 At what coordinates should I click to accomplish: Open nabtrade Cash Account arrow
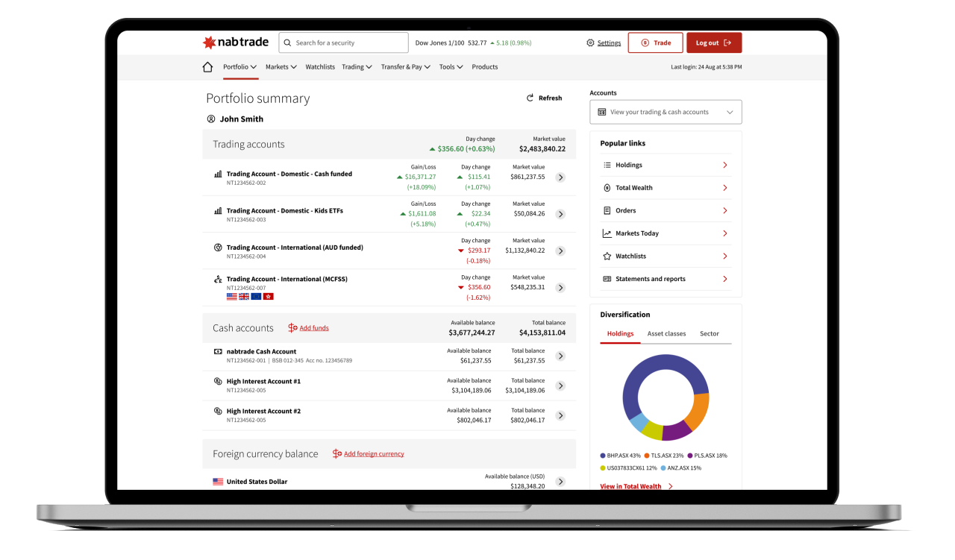560,356
